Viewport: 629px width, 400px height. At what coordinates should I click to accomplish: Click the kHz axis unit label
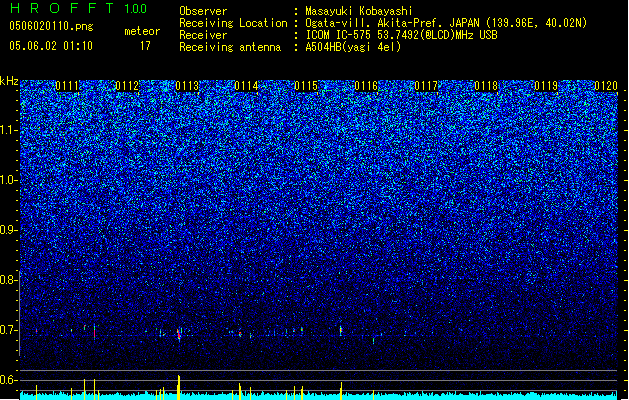click(x=9, y=81)
